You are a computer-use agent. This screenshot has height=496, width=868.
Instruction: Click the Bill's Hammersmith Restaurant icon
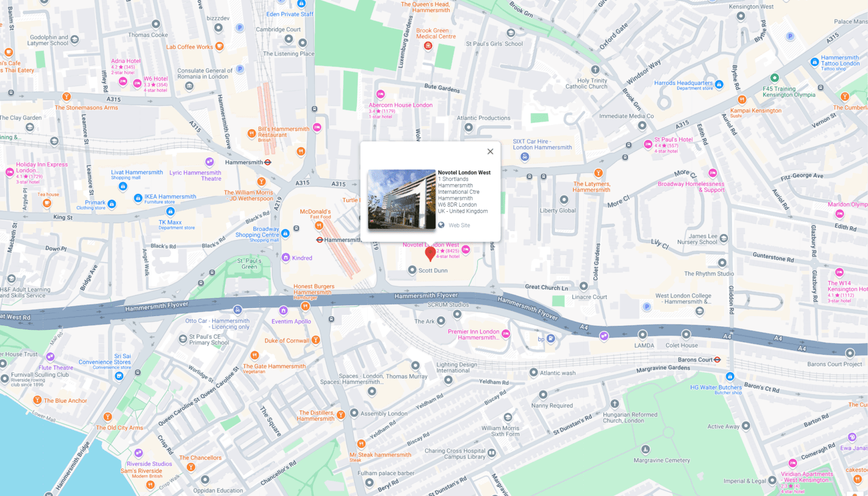(x=251, y=134)
